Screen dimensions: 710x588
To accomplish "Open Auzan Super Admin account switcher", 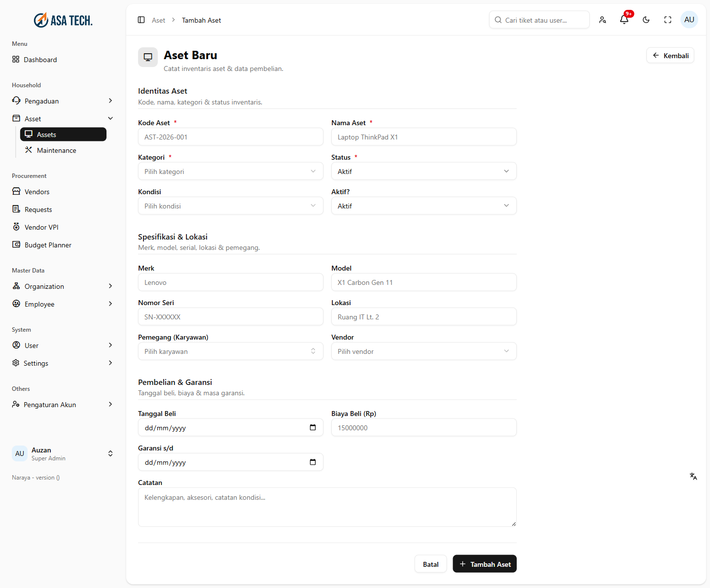I will point(63,453).
